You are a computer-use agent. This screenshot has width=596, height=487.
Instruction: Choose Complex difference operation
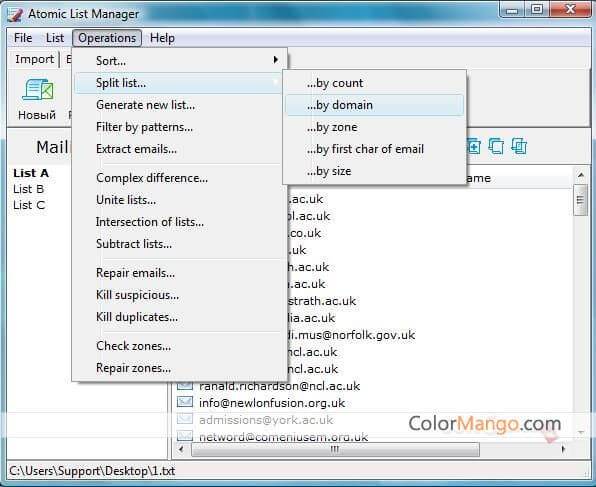coord(178,178)
